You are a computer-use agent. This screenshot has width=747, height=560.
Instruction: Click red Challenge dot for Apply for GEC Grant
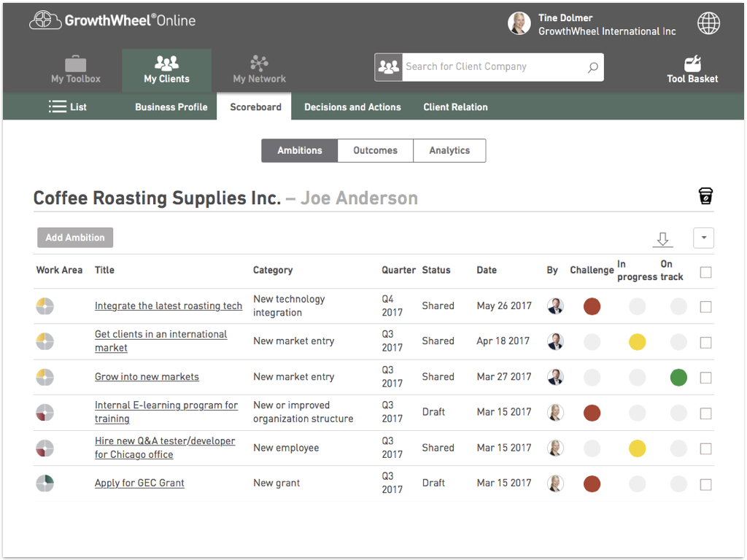coord(592,484)
